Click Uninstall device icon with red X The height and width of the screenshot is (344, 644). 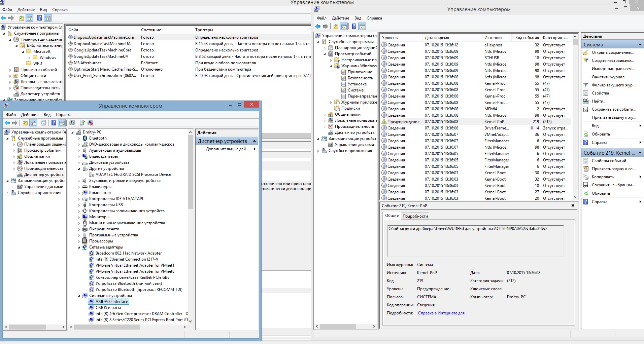(x=90, y=123)
